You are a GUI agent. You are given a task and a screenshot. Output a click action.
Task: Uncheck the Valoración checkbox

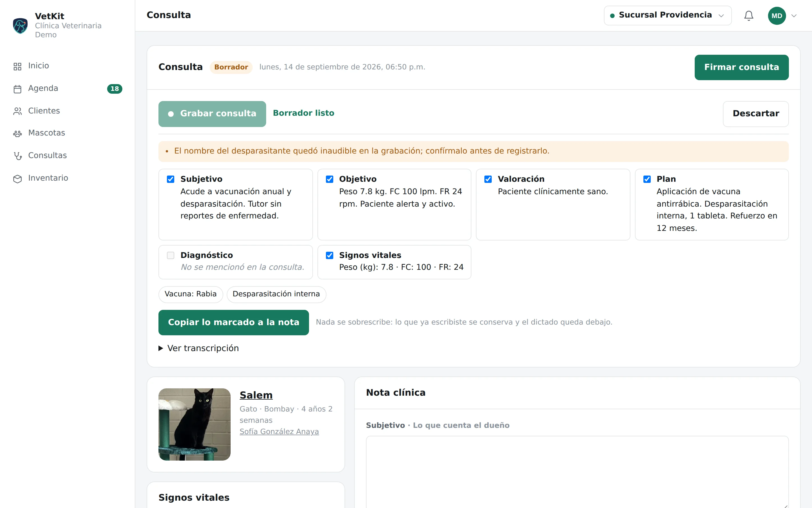tap(488, 179)
